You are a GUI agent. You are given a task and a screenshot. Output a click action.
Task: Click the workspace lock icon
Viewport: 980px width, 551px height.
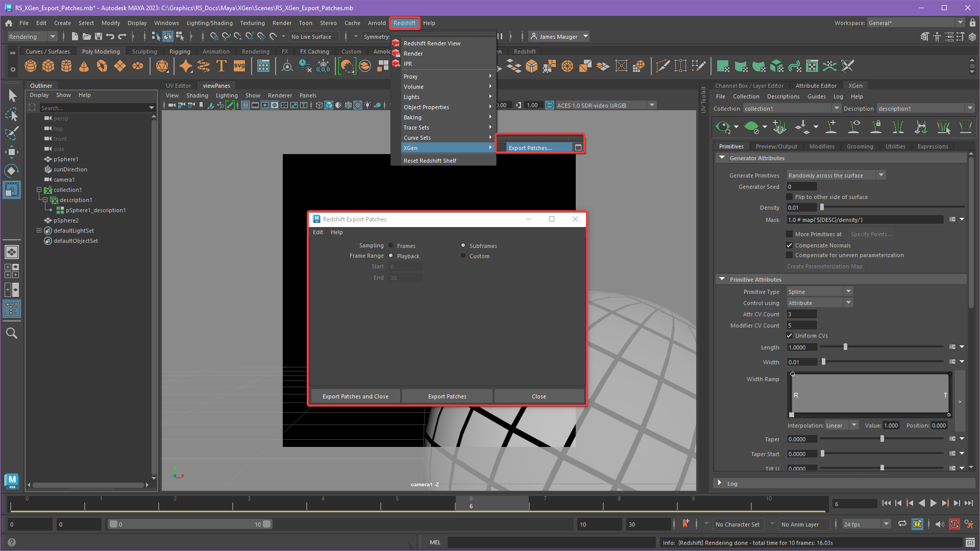click(x=973, y=23)
